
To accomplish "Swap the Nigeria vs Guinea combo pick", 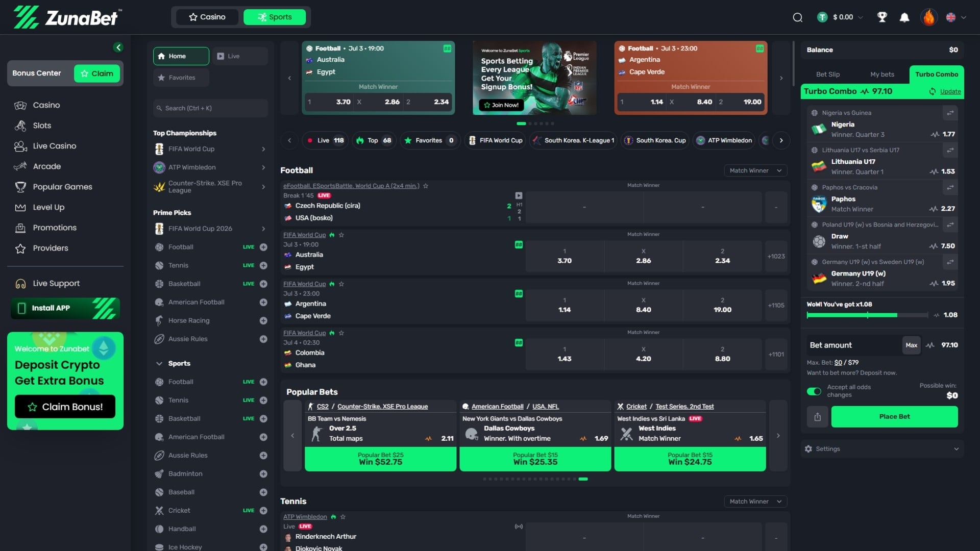I will point(950,113).
